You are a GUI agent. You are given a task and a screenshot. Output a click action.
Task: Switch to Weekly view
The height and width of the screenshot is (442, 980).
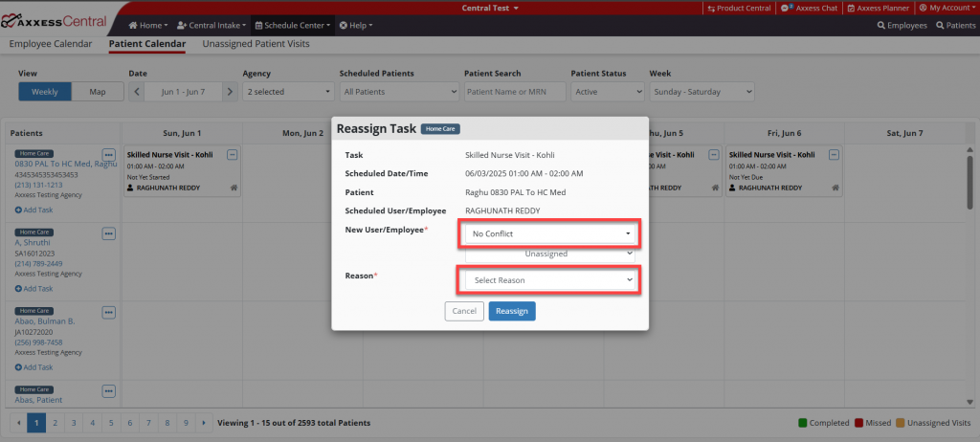tap(45, 92)
